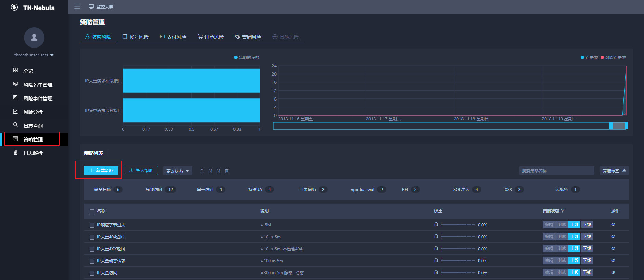Open 监控大屏 monitor link in top bar
Image resolution: width=644 pixels, height=280 pixels.
(x=101, y=6)
